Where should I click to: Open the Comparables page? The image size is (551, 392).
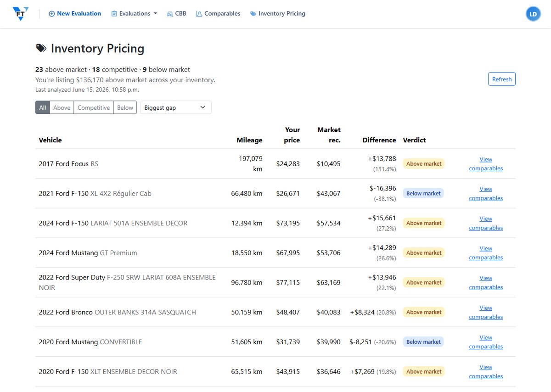tap(218, 14)
